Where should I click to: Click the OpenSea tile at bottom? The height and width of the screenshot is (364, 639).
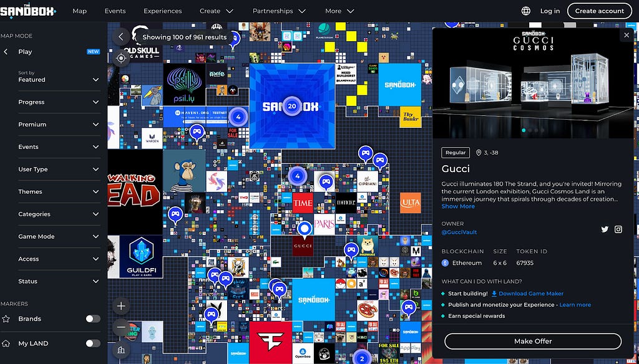click(x=303, y=353)
